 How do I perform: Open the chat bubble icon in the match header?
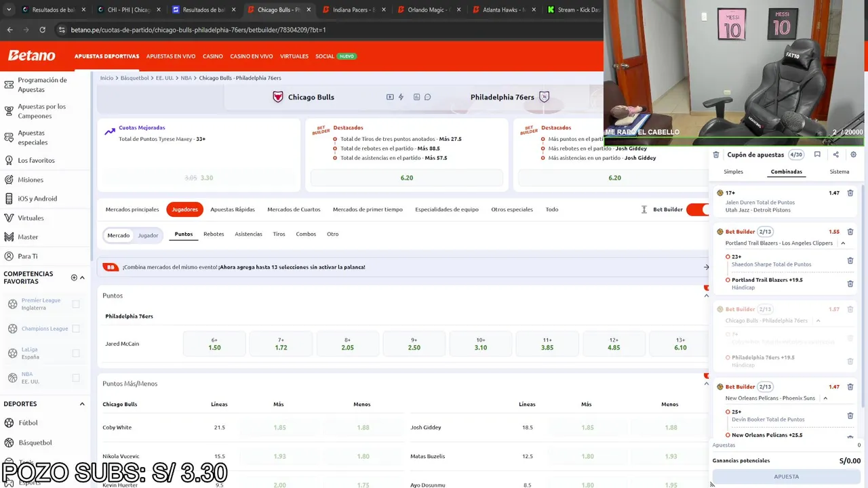[427, 97]
